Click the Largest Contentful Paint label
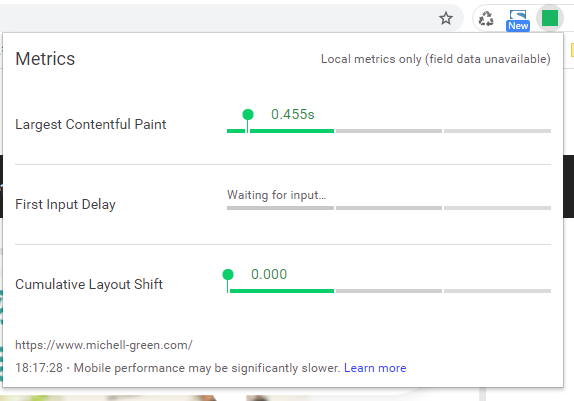574x401 pixels. pos(90,125)
